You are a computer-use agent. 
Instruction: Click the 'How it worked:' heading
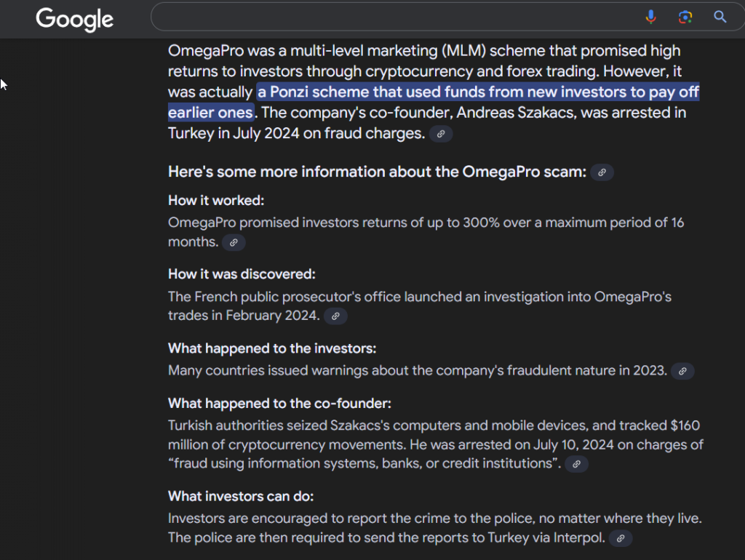pos(216,201)
